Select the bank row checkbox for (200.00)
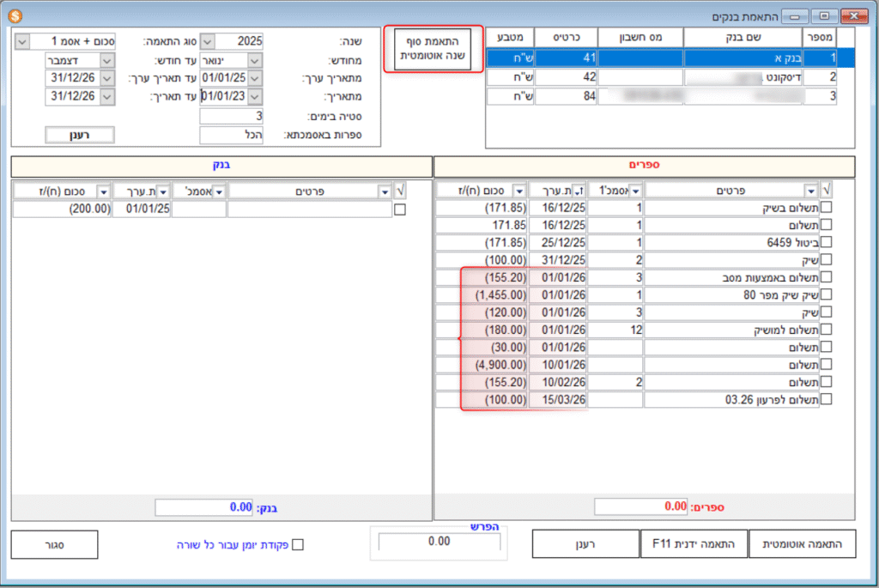The height and width of the screenshot is (588, 879). coord(398,209)
